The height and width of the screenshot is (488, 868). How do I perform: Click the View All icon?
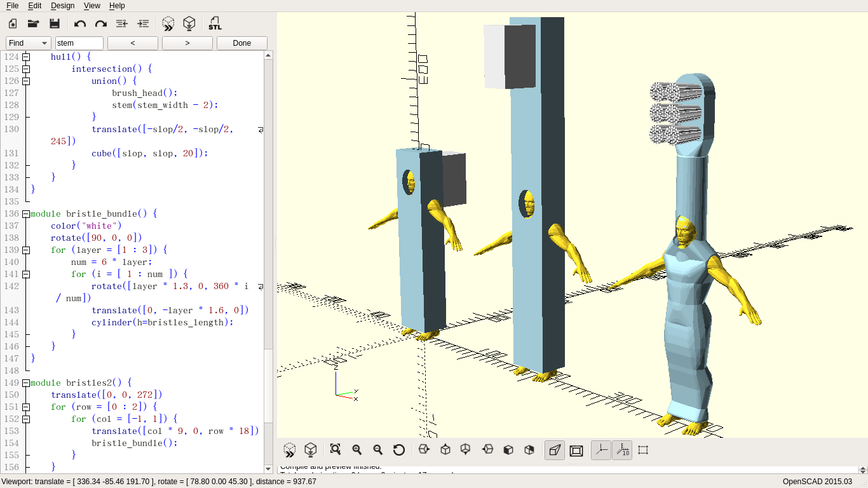coord(336,450)
